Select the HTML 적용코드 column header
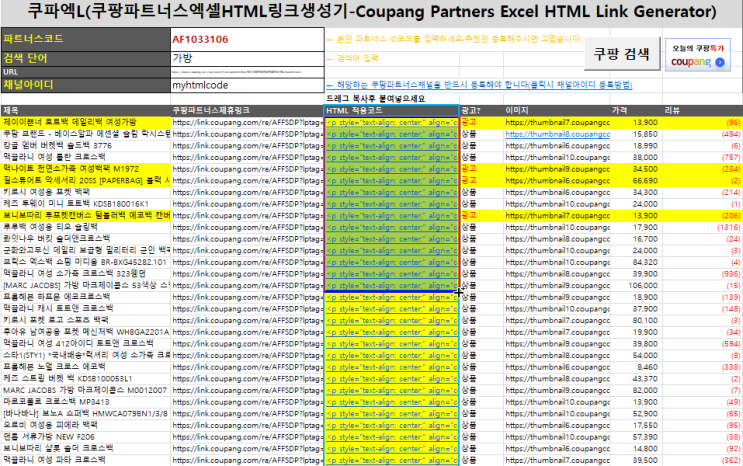This screenshot has height=466, width=743. click(391, 110)
